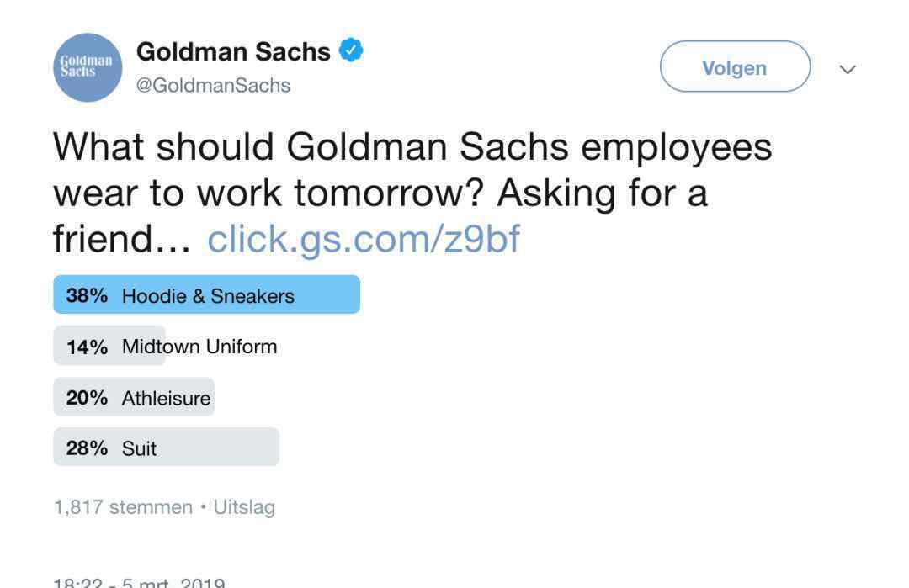Viewport: 909px width, 588px height.
Task: Choose the Athleisure poll label
Action: pos(166,398)
